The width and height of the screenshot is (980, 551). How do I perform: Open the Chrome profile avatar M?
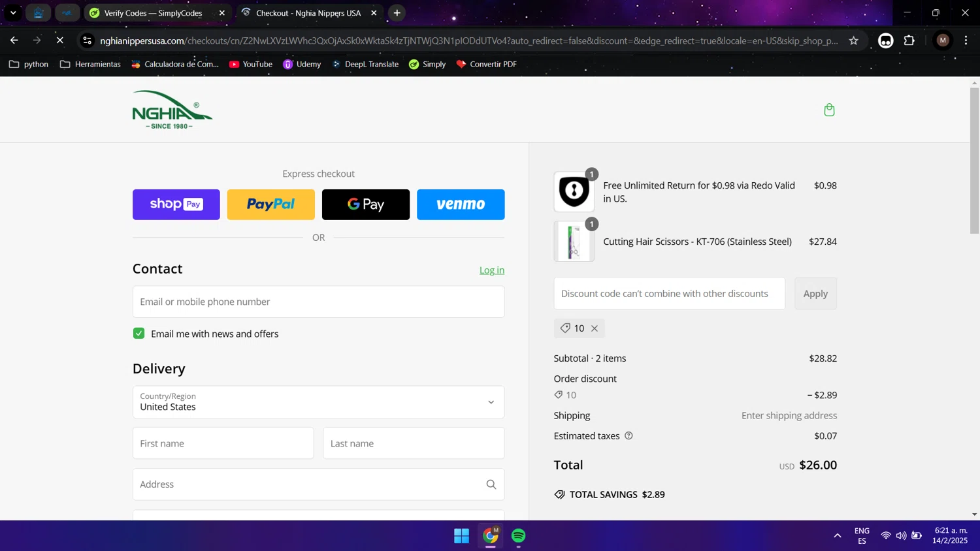click(x=943, y=40)
